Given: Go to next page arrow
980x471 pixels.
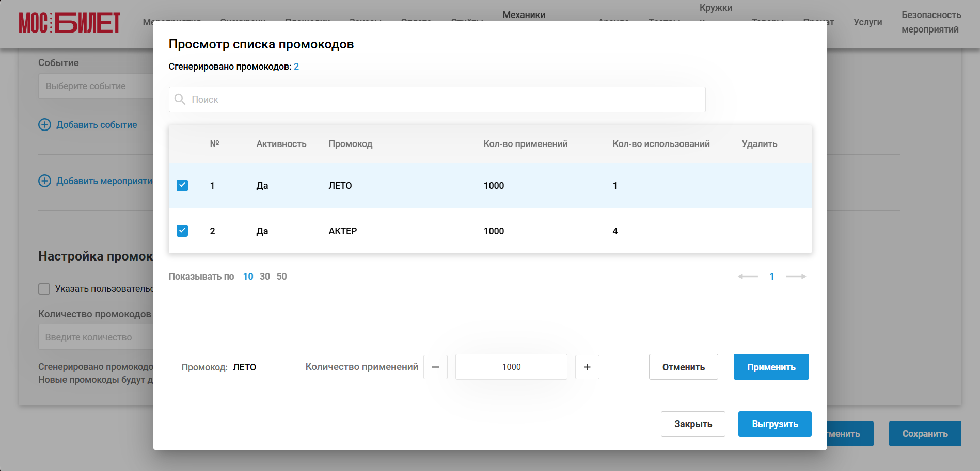Looking at the screenshot, I should tap(796, 277).
